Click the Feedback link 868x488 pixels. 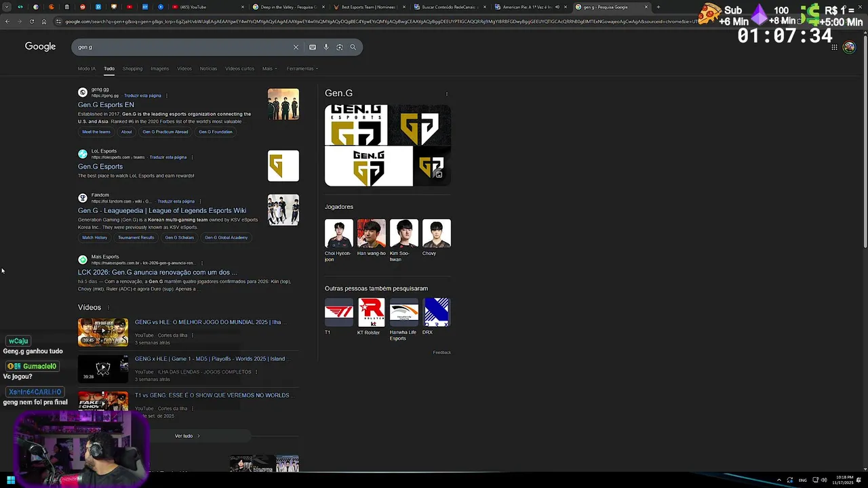(x=442, y=352)
